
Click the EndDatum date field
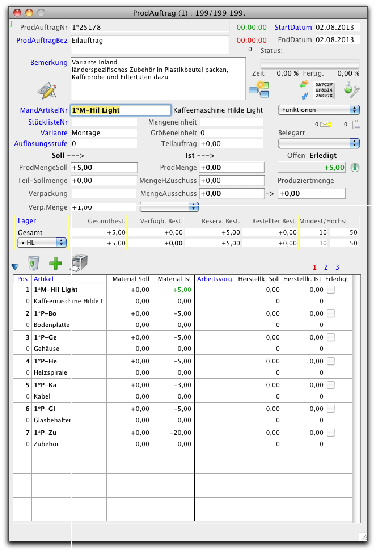tap(337, 40)
